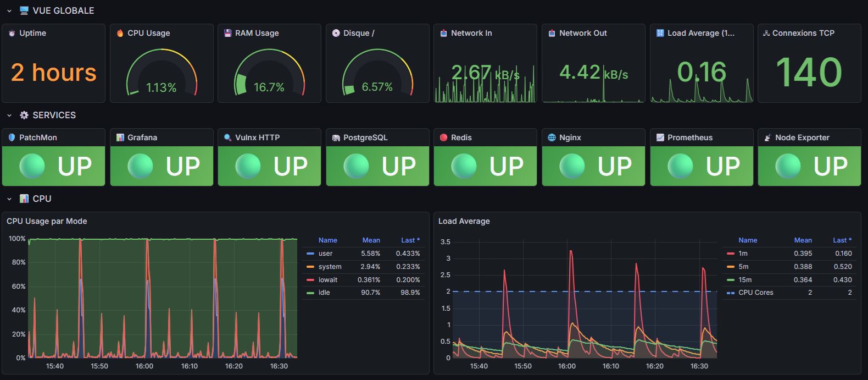Click the shield icon beside PatchMon
Image resolution: width=868 pixels, height=380 pixels.
click(12, 137)
